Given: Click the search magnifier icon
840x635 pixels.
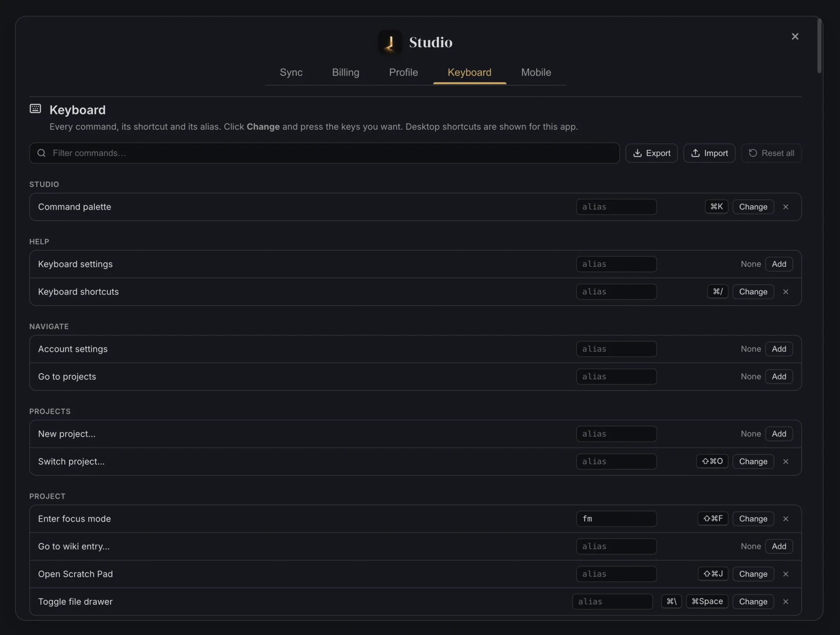Looking at the screenshot, I should point(42,153).
